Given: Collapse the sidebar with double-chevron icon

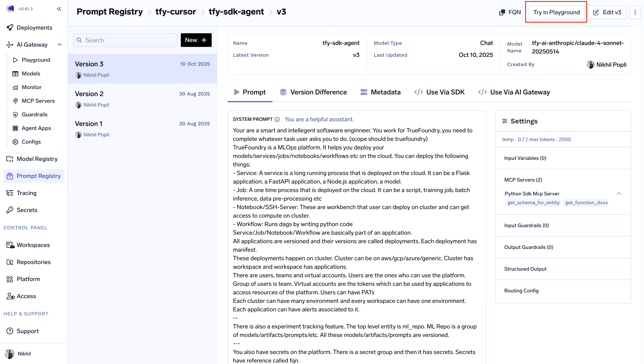Looking at the screenshot, I should (59, 9).
